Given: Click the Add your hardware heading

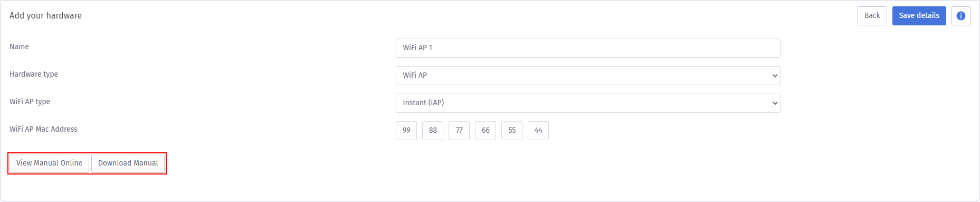Looking at the screenshot, I should tap(45, 16).
